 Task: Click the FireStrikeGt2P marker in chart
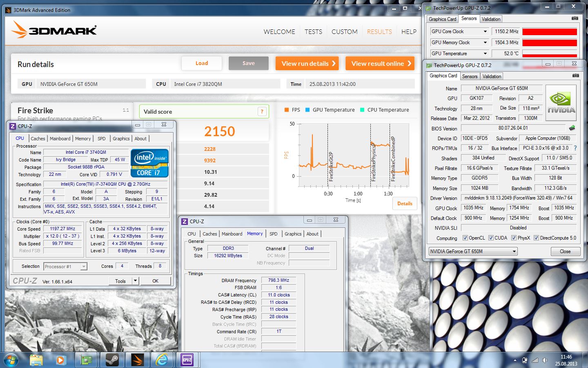click(x=331, y=166)
